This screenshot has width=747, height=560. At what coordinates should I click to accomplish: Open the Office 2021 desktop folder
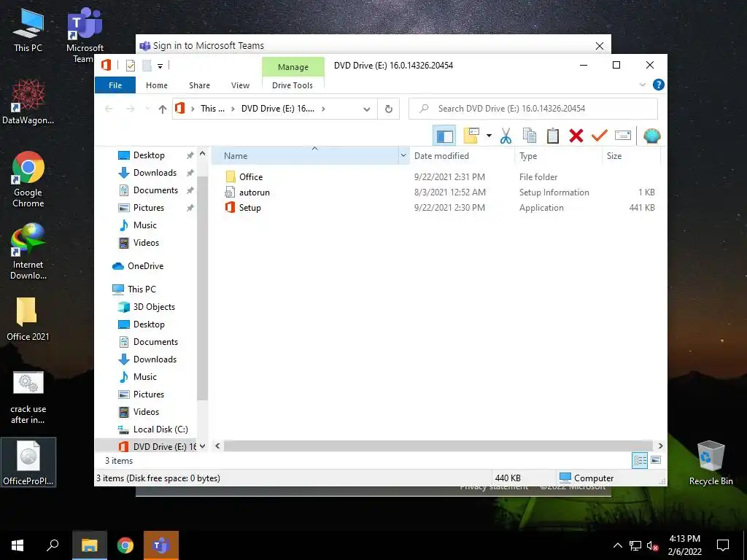28,319
